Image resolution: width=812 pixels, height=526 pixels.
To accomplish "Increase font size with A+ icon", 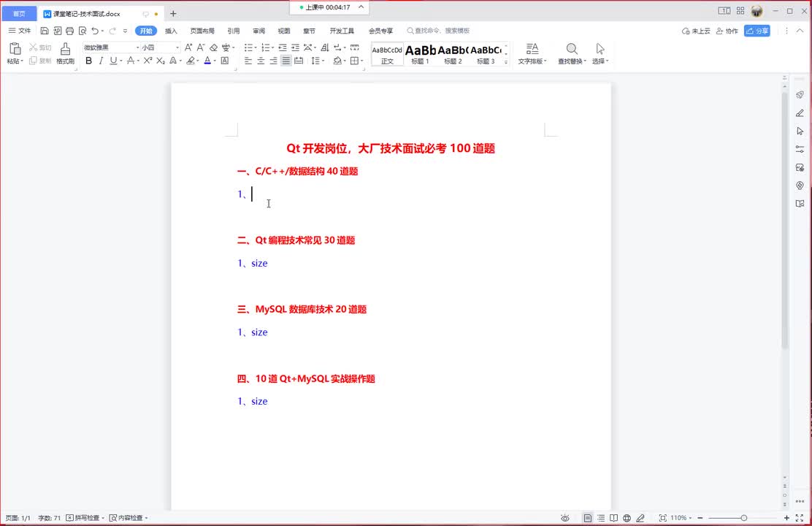I will click(188, 47).
